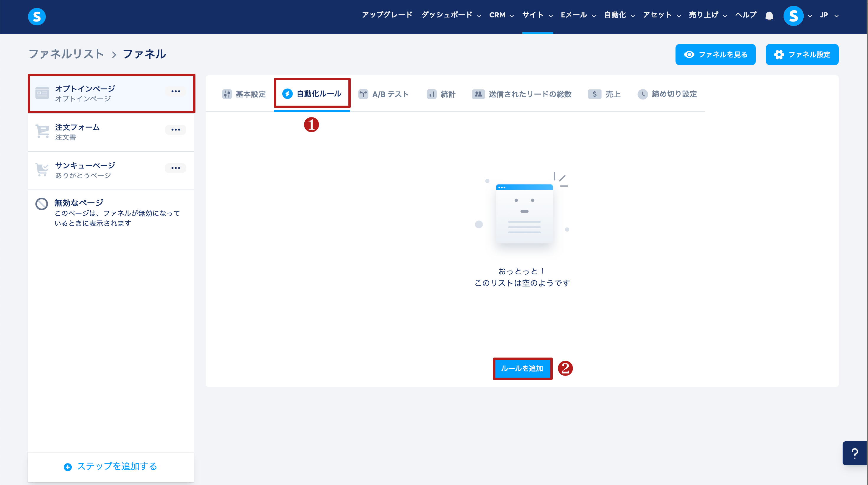Open the help question mark widget
The width and height of the screenshot is (868, 485).
[x=854, y=453]
